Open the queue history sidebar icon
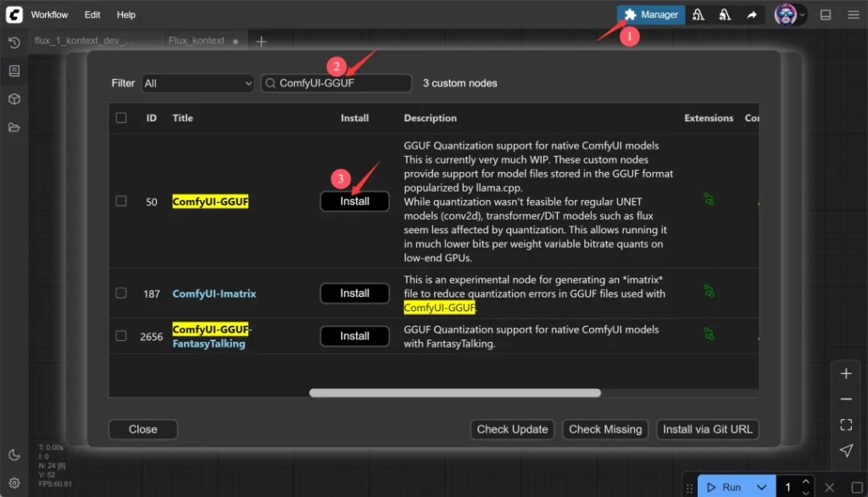The image size is (868, 497). (14, 42)
